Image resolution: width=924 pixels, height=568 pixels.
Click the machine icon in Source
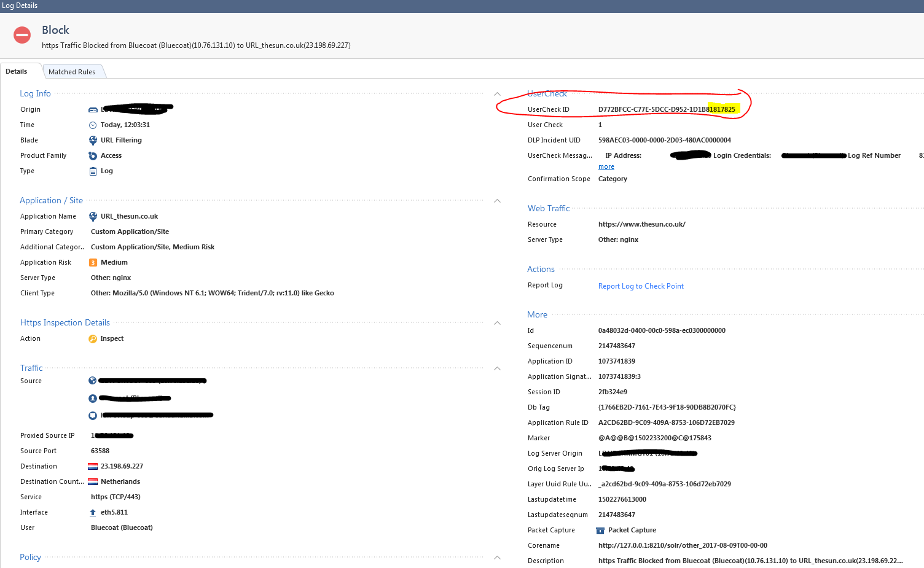[x=93, y=416]
